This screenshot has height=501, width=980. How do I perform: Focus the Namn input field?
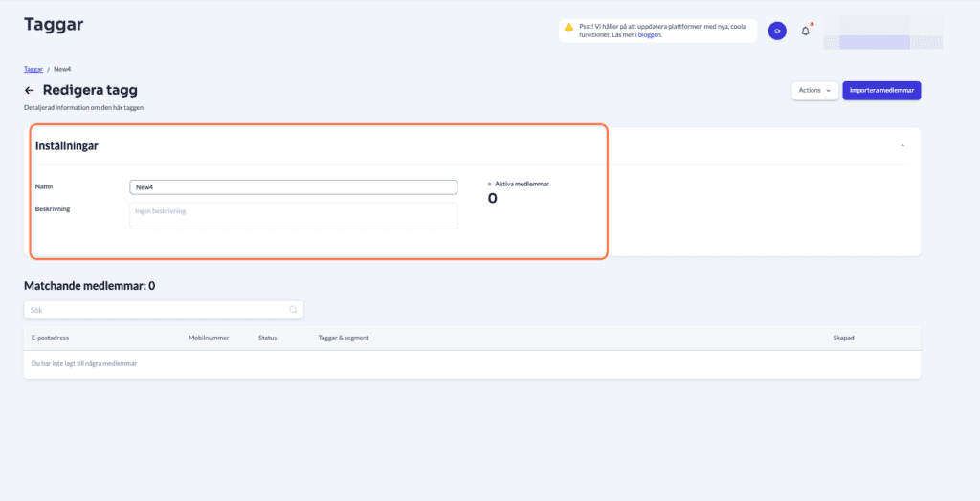(293, 187)
